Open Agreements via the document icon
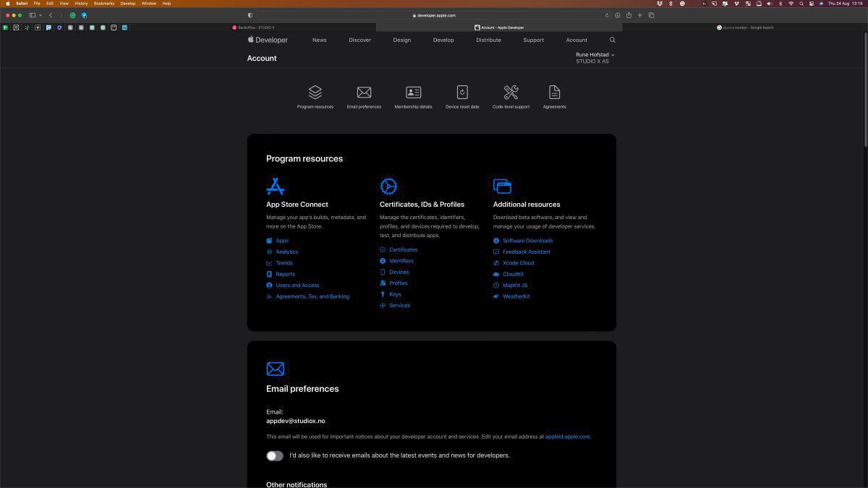The height and width of the screenshot is (488, 868). tap(554, 92)
